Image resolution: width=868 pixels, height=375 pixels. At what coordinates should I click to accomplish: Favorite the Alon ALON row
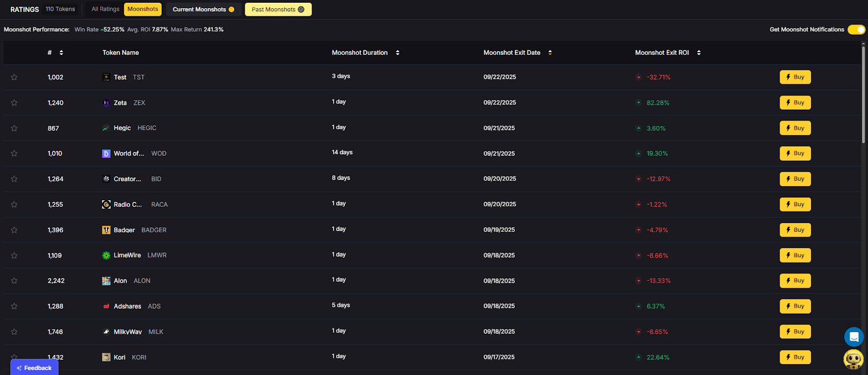[x=14, y=281]
